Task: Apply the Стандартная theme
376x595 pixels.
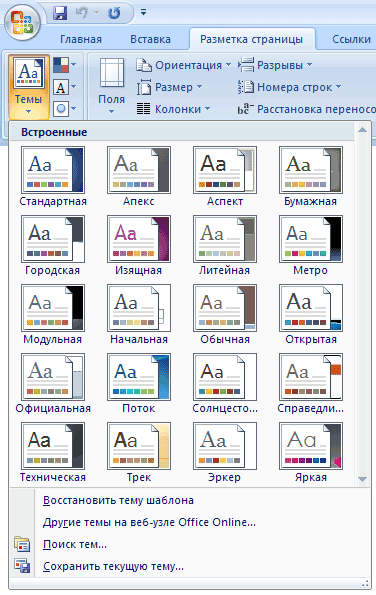Action: click(53, 177)
